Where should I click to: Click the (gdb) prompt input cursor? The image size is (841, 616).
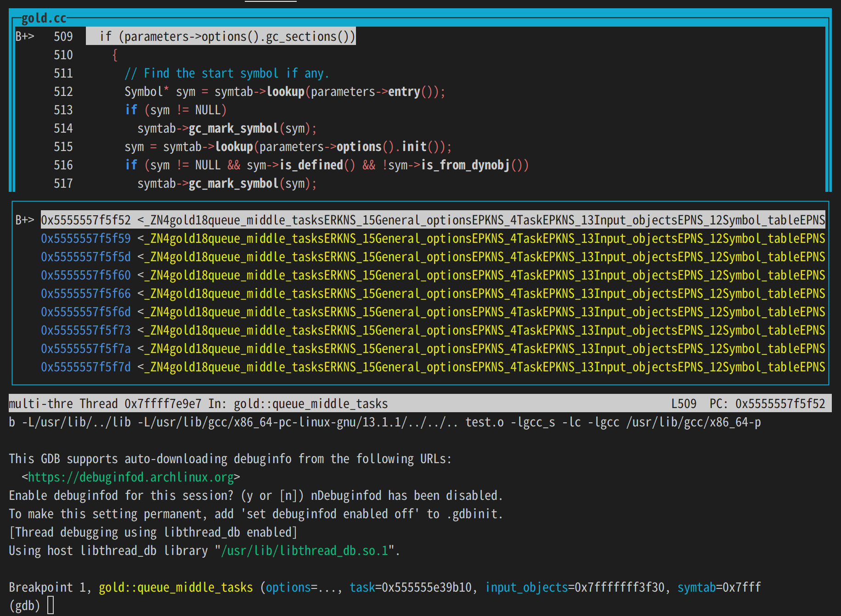pyautogui.click(x=51, y=605)
